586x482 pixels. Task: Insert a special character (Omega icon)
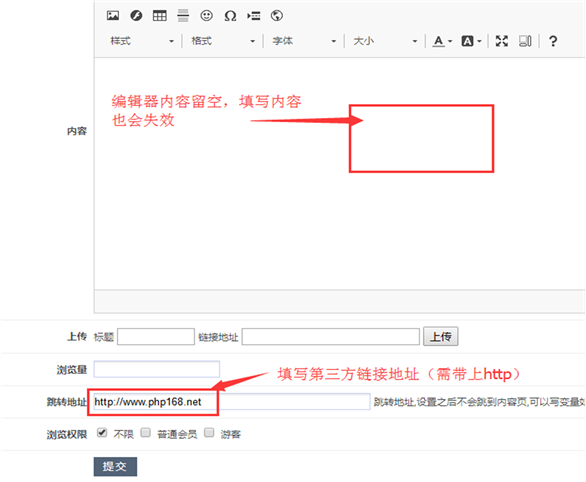pyautogui.click(x=230, y=16)
